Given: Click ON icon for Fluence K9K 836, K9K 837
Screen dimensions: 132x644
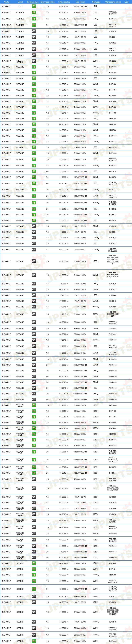Looking at the screenshot, I should 34,49.
